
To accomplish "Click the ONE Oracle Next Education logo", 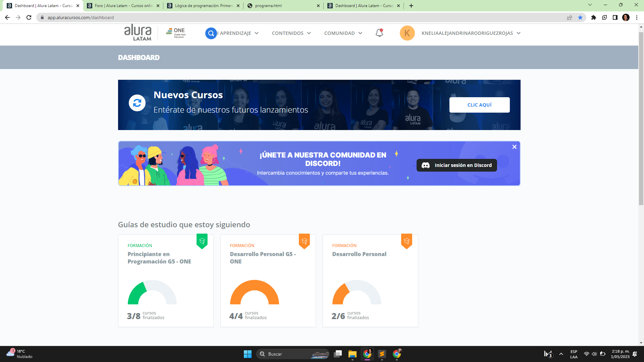I will click(x=176, y=33).
